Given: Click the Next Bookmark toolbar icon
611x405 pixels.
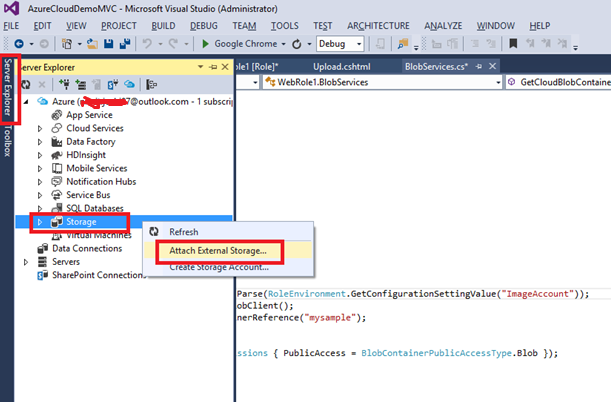Looking at the screenshot, I should pos(546,43).
